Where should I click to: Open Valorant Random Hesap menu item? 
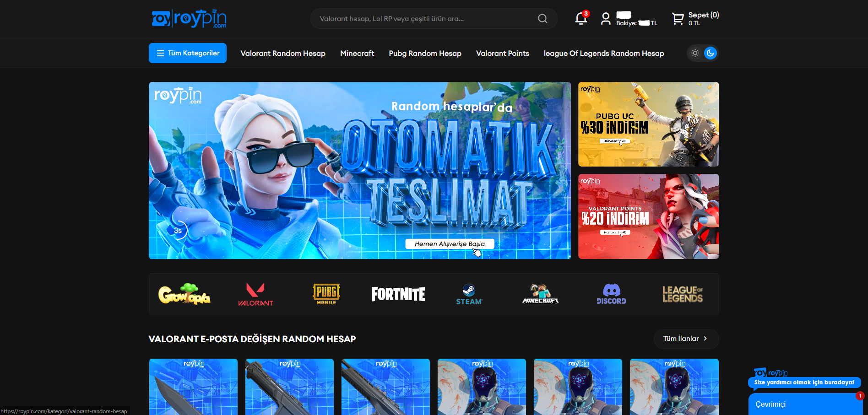pos(283,54)
